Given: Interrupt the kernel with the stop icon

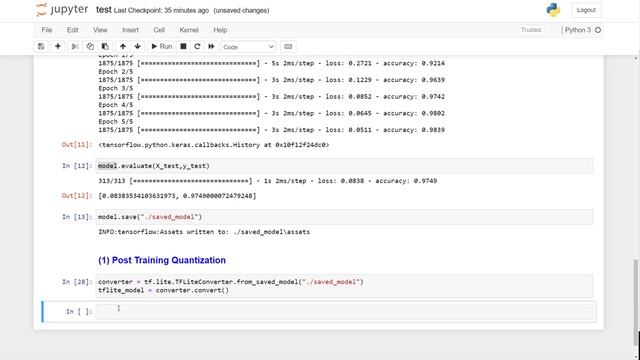Looking at the screenshot, I should click(183, 47).
